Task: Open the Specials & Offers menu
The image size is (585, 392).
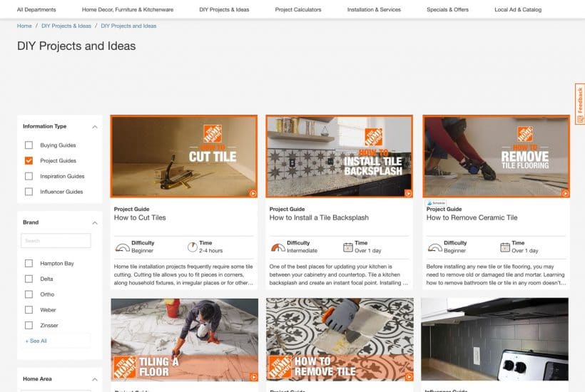Action: point(448,10)
